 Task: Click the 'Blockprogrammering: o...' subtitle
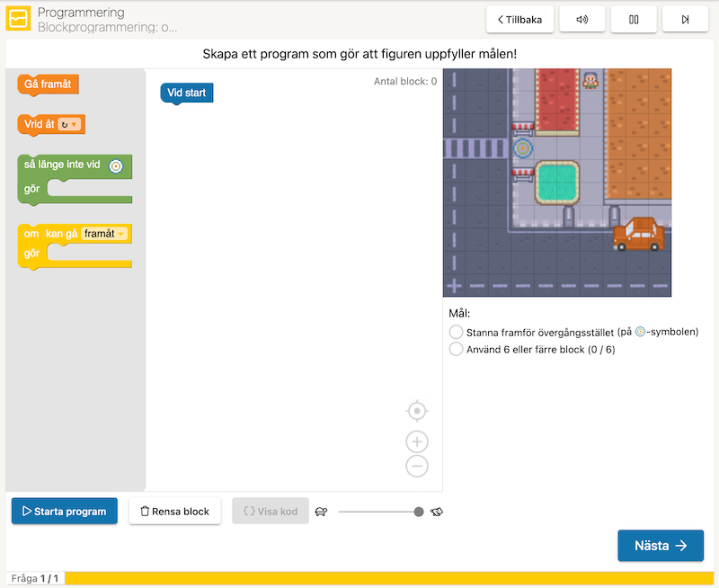pyautogui.click(x=107, y=28)
